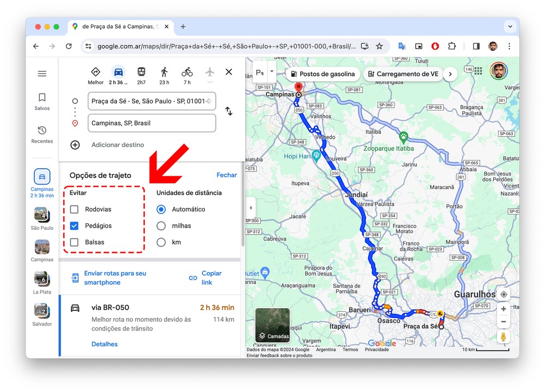Select driving travel mode
Image resolution: width=545 pixels, height=392 pixels.
[x=118, y=76]
